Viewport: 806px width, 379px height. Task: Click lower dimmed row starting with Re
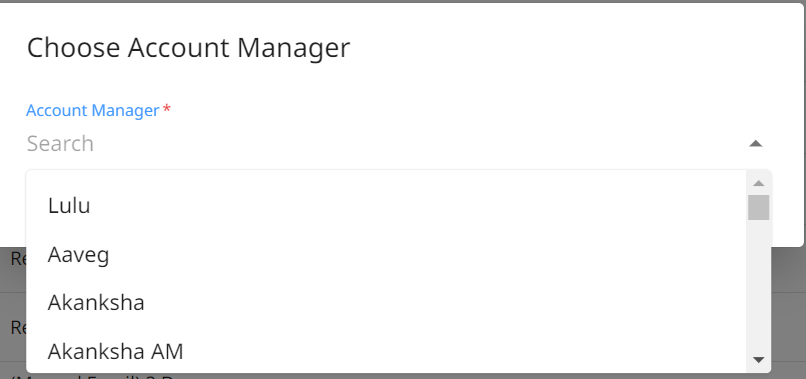point(17,327)
